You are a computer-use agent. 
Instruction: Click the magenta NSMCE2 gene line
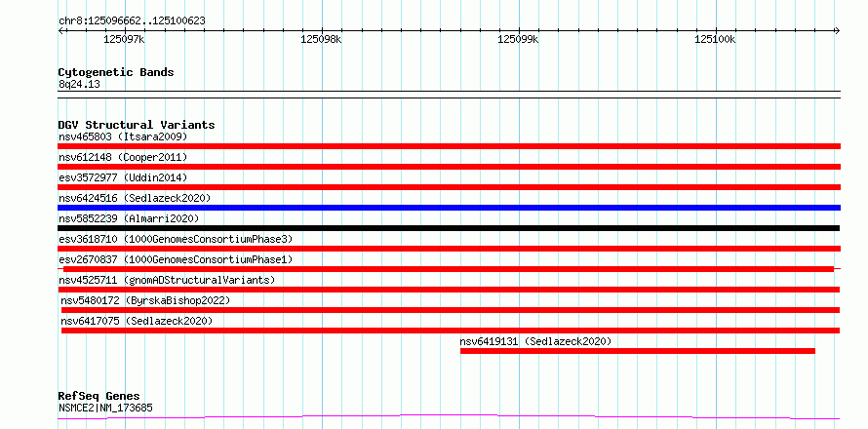tap(449, 416)
